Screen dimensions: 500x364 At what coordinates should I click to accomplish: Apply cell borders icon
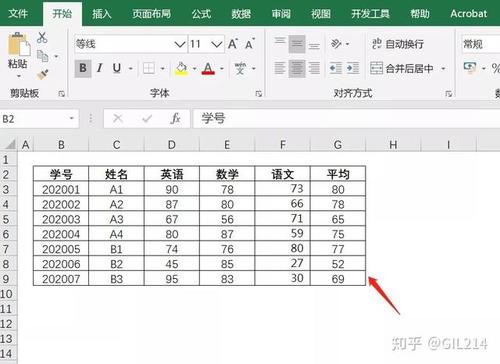click(x=149, y=68)
